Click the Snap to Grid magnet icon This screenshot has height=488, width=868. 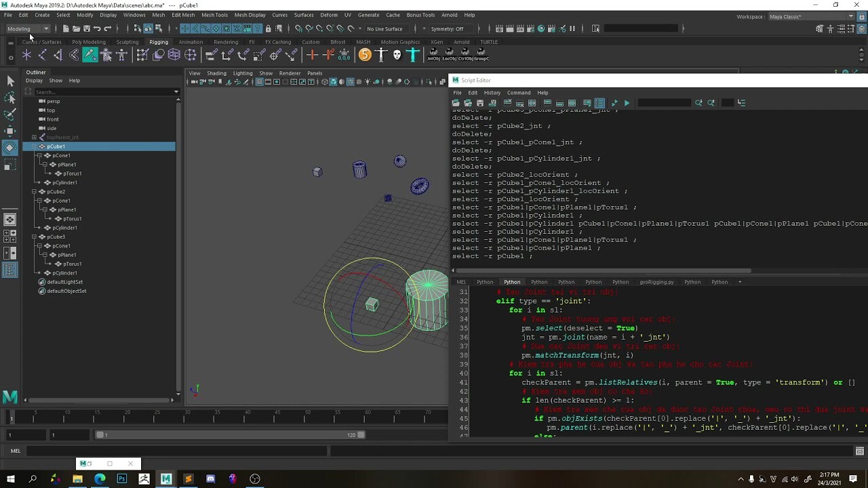coord(300,29)
